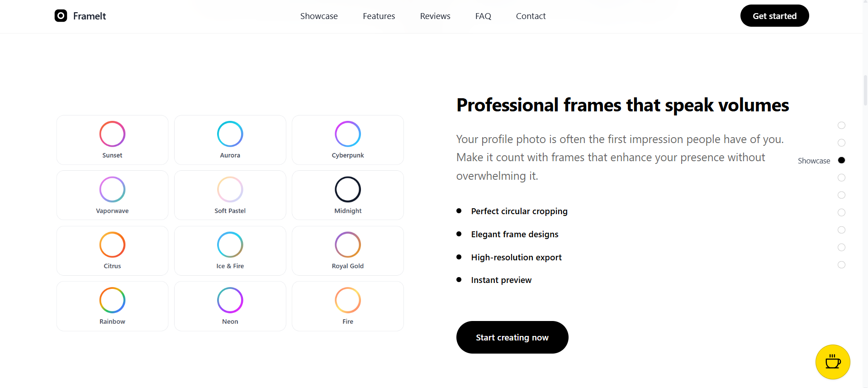Viewport: 868px width, 388px height.
Task: Open the Features menu item
Action: pyautogui.click(x=379, y=16)
